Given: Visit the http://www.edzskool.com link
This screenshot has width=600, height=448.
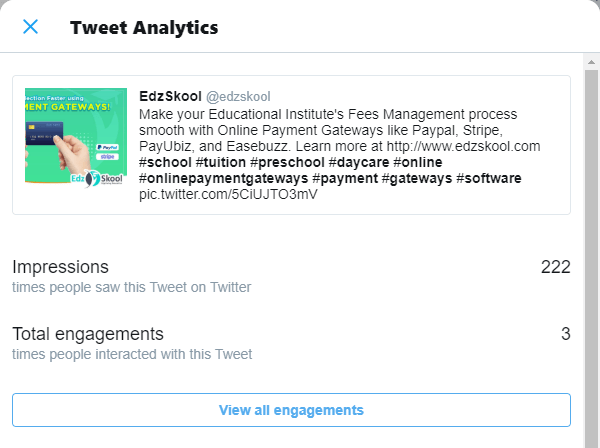Looking at the screenshot, I should coord(463,146).
